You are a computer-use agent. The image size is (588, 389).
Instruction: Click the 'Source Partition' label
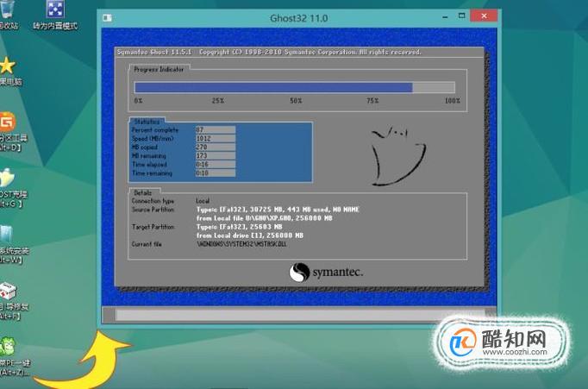click(153, 210)
